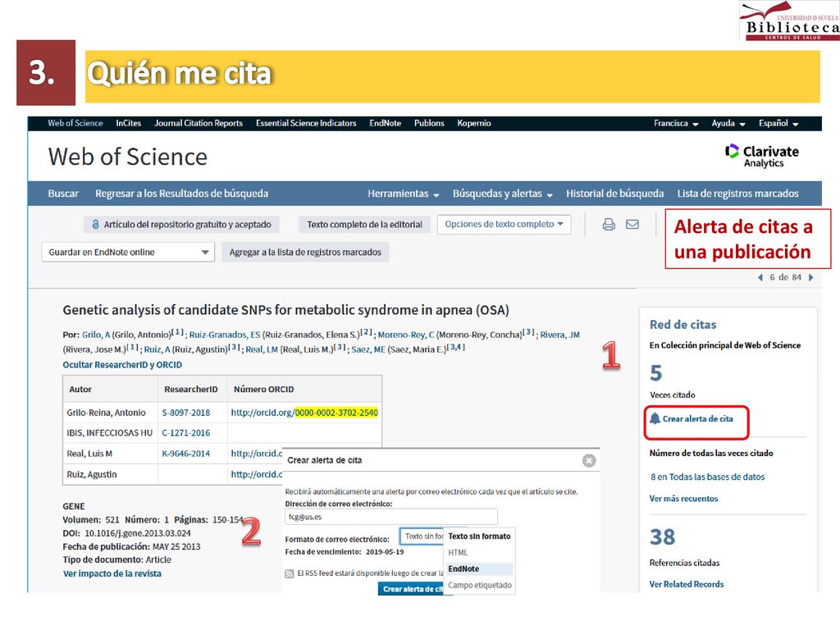Screen dimensions: 840x630
Task: Open Kopernio in top bar
Action: click(x=474, y=123)
